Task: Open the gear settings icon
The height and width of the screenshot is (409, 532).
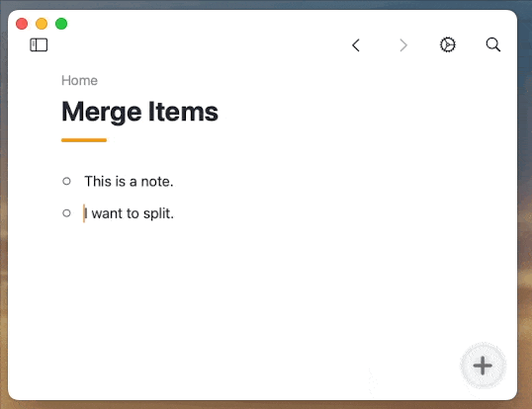Action: [x=448, y=44]
